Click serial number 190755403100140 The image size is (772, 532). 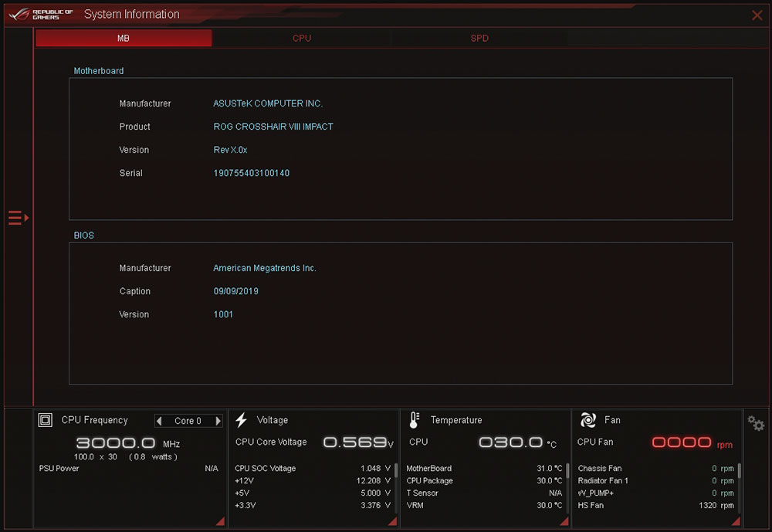(x=252, y=173)
